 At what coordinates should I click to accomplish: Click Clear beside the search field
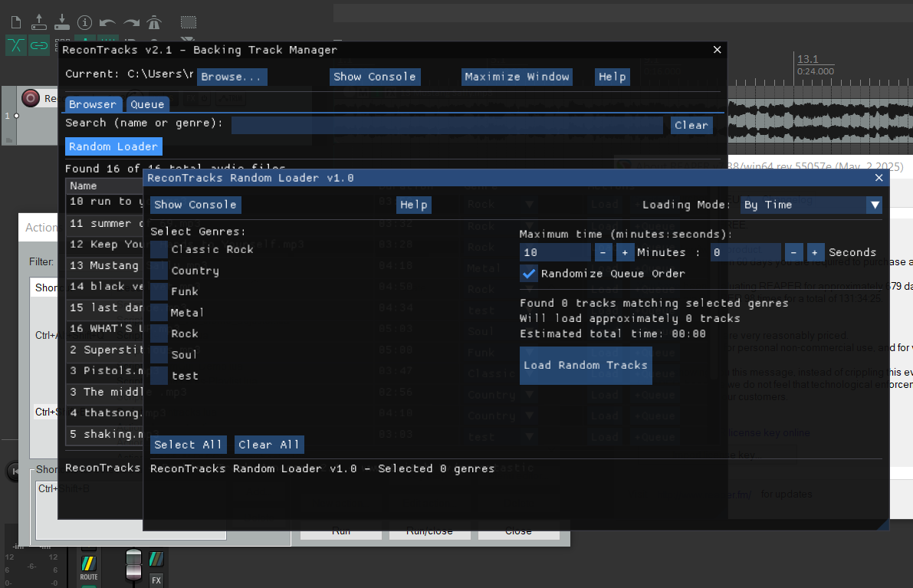coord(691,125)
